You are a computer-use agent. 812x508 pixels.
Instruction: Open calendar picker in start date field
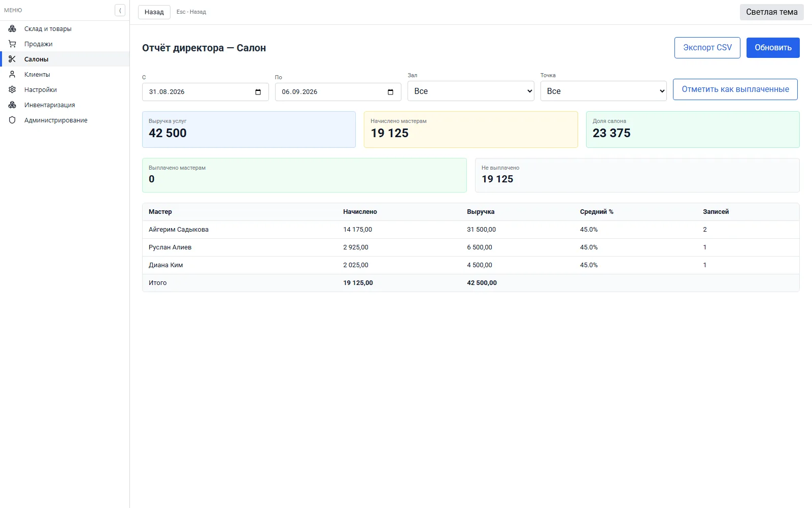[258, 92]
